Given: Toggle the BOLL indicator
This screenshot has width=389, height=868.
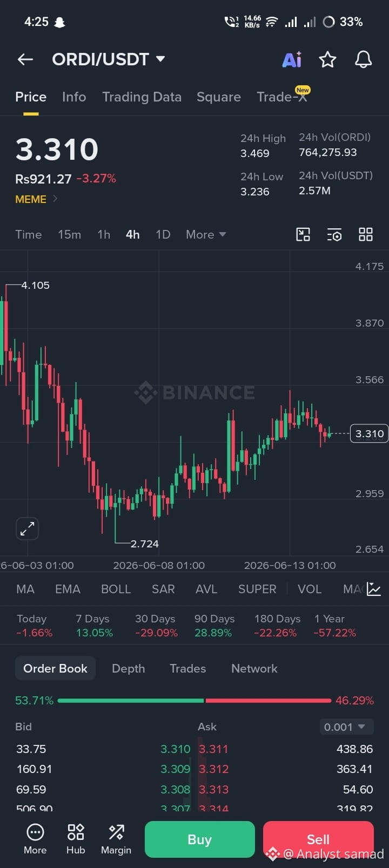Looking at the screenshot, I should pyautogui.click(x=116, y=589).
